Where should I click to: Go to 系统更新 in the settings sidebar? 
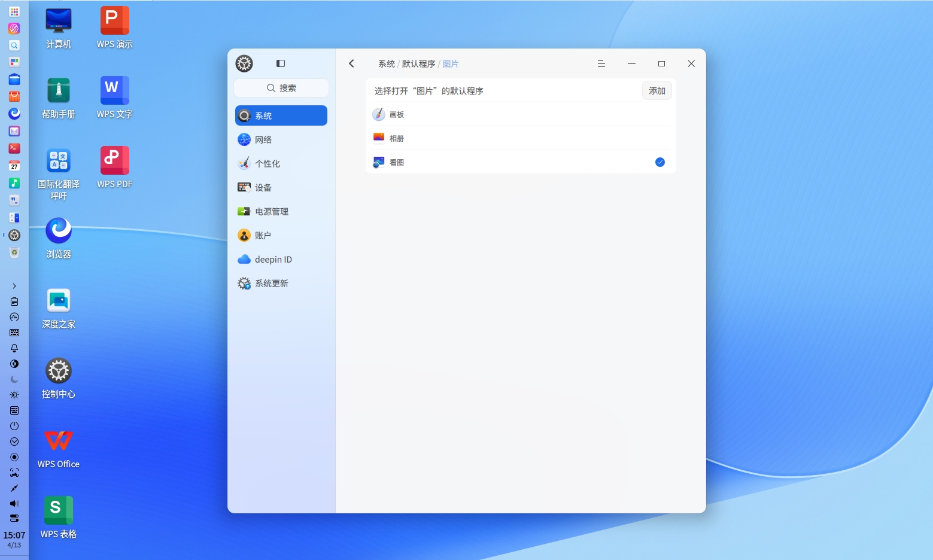tap(281, 283)
